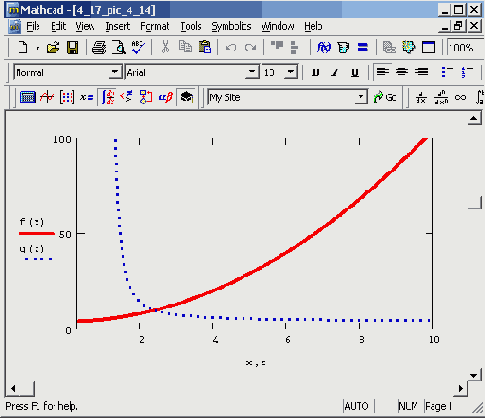This screenshot has height=418, width=485.
Task: Insert infinity symbol
Action: click(x=460, y=97)
